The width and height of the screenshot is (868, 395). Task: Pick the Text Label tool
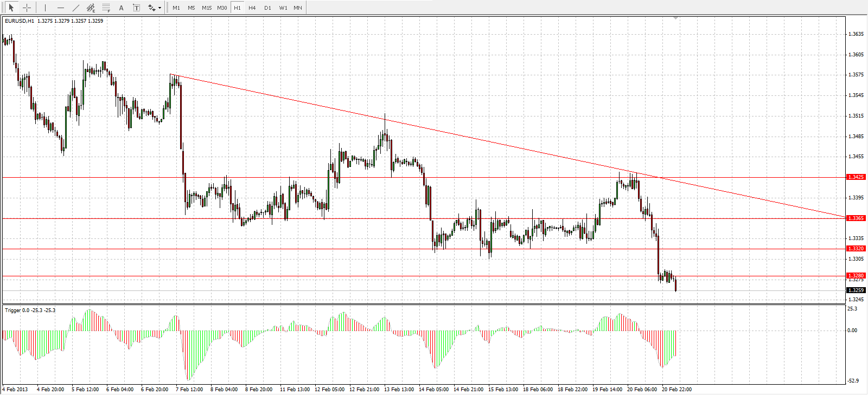pos(136,8)
